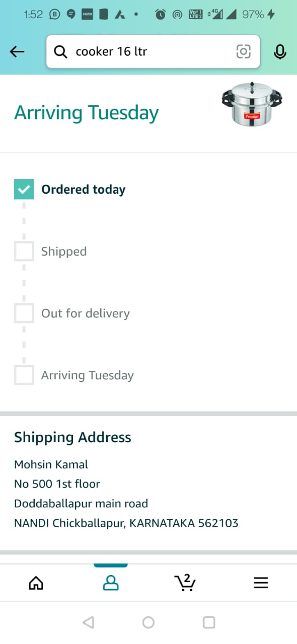Tap the back arrow icon
This screenshot has height=644, width=297.
pyautogui.click(x=17, y=51)
